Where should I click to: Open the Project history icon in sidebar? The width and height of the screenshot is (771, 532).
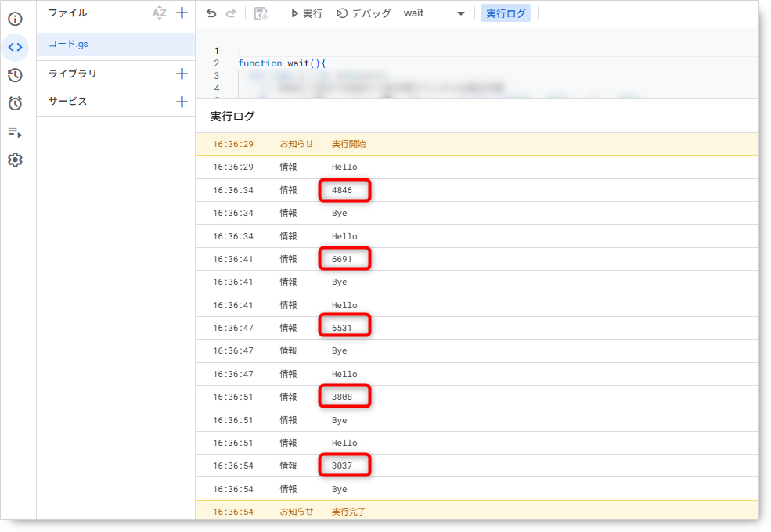[x=15, y=75]
